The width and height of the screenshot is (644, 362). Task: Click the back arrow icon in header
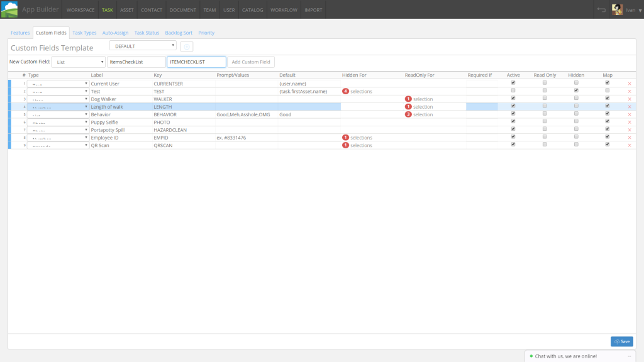pyautogui.click(x=601, y=10)
